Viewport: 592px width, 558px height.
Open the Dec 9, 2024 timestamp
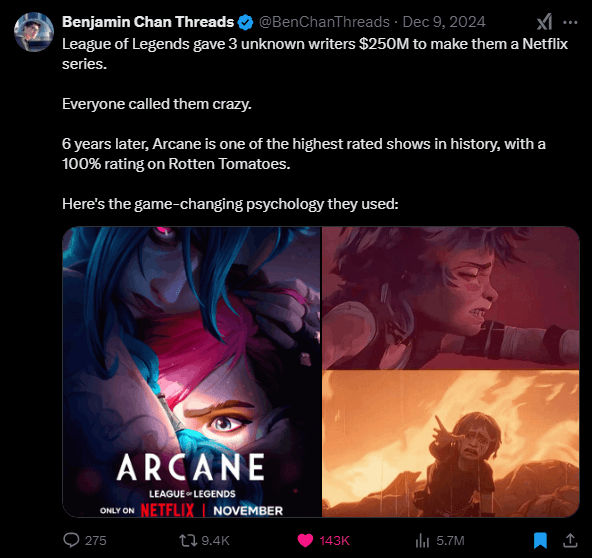pos(444,22)
